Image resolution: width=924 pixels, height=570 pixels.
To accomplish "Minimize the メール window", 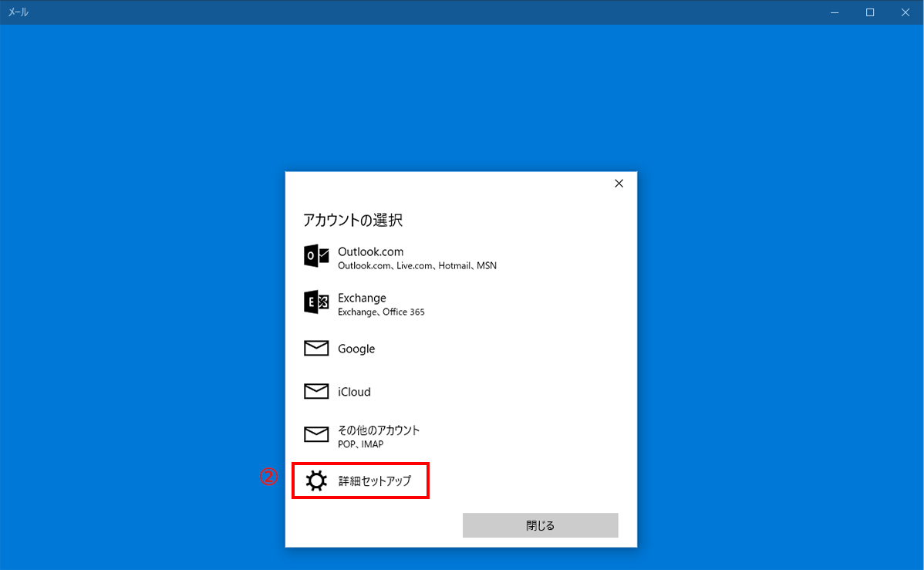I will [x=835, y=12].
